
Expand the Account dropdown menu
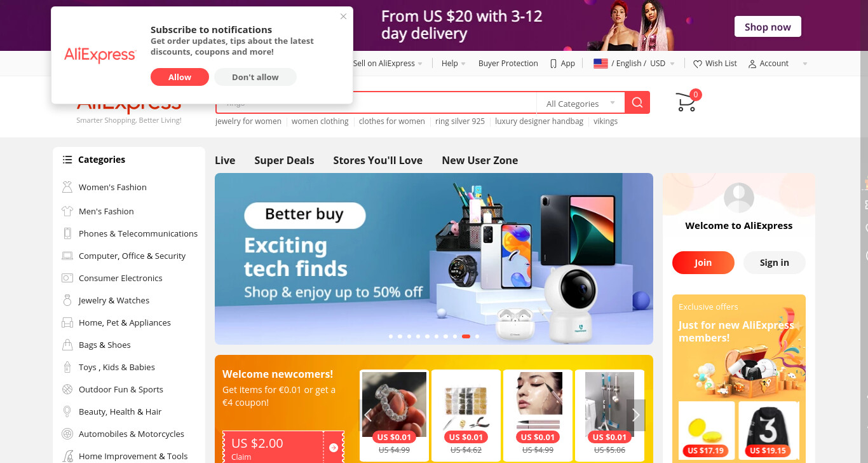(778, 64)
